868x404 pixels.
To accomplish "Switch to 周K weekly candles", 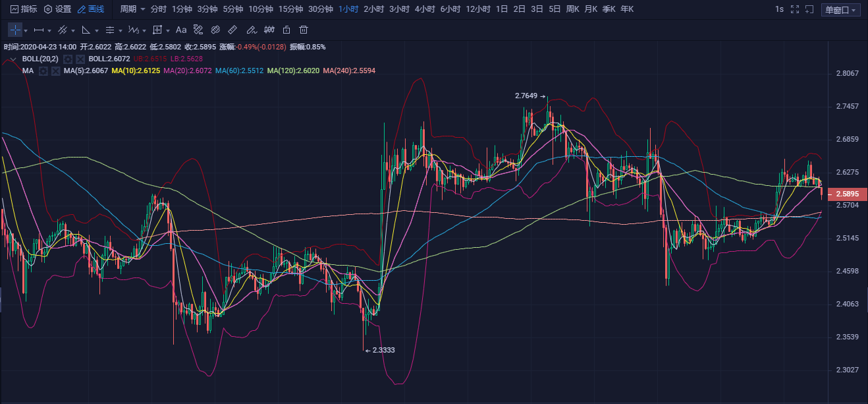I will pos(573,9).
